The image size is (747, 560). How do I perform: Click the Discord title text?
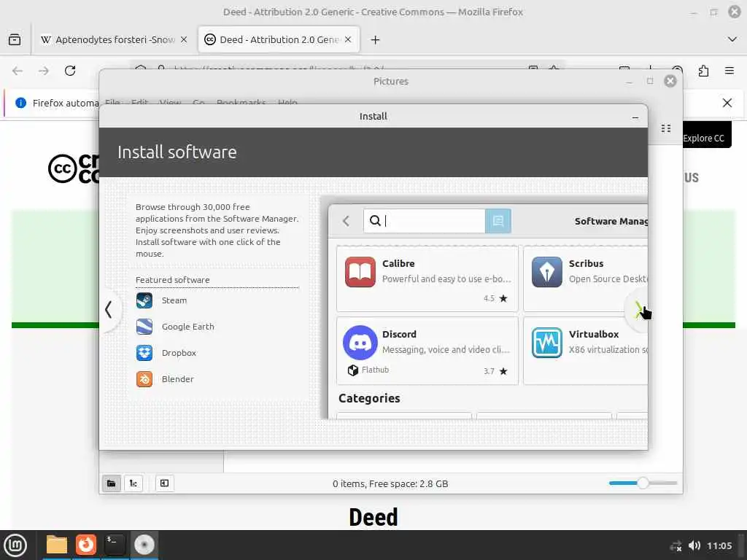coord(399,334)
